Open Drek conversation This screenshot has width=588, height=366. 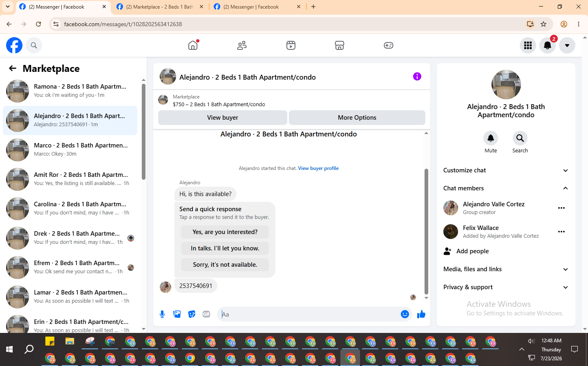pos(70,238)
